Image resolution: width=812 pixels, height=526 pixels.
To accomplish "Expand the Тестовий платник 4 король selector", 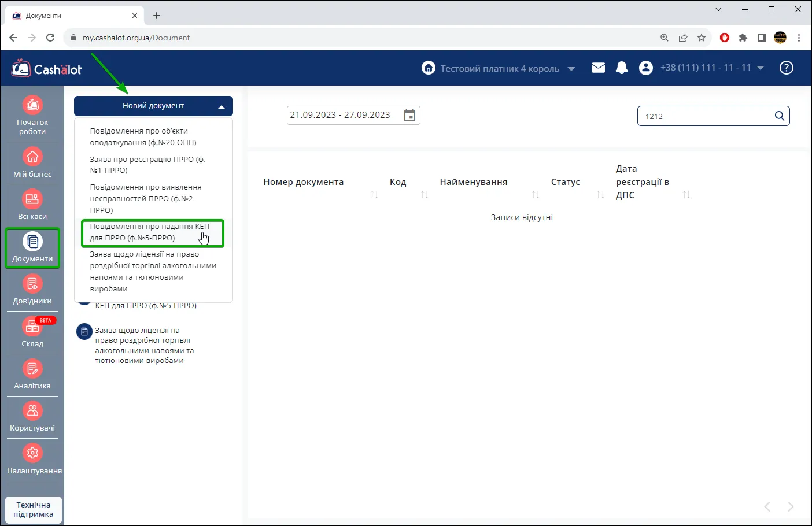I will point(571,69).
